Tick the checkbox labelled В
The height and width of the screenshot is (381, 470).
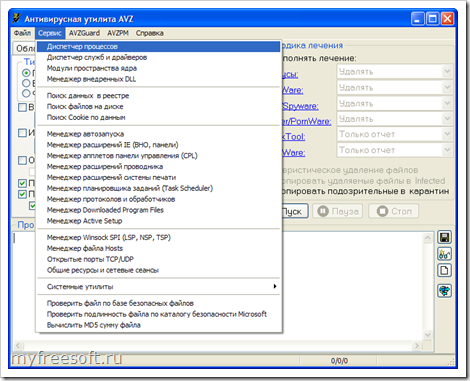pyautogui.click(x=22, y=107)
